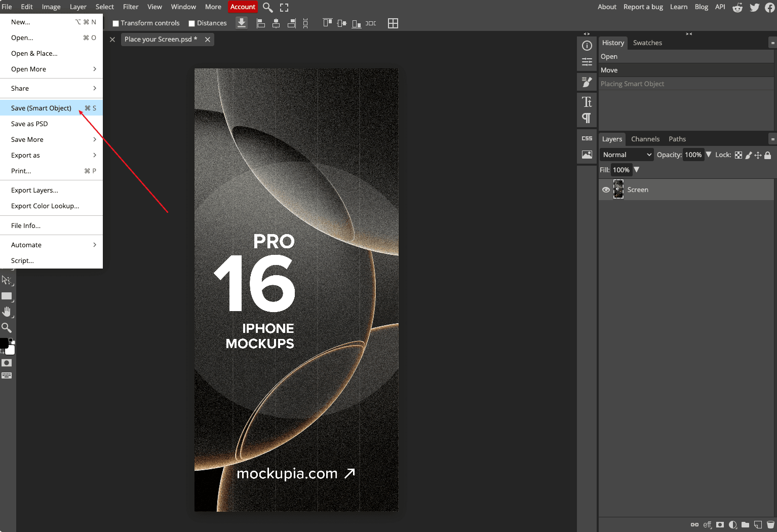Screen dimensions: 777x532
Task: Open the CSS panel icon
Action: tap(587, 138)
